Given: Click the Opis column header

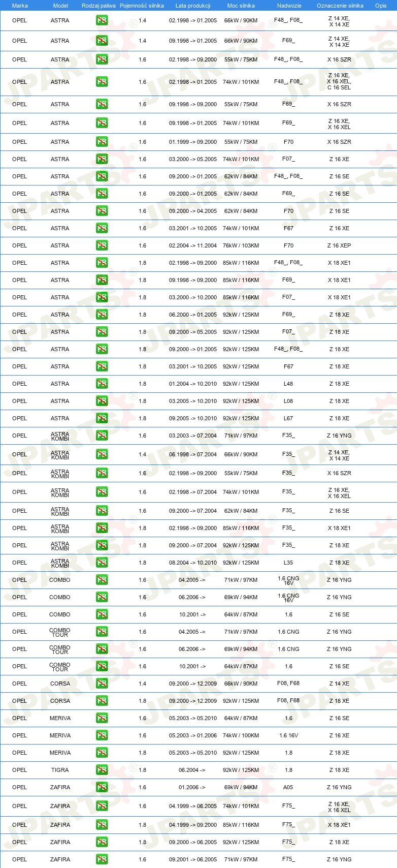Looking at the screenshot, I should 381,6.
